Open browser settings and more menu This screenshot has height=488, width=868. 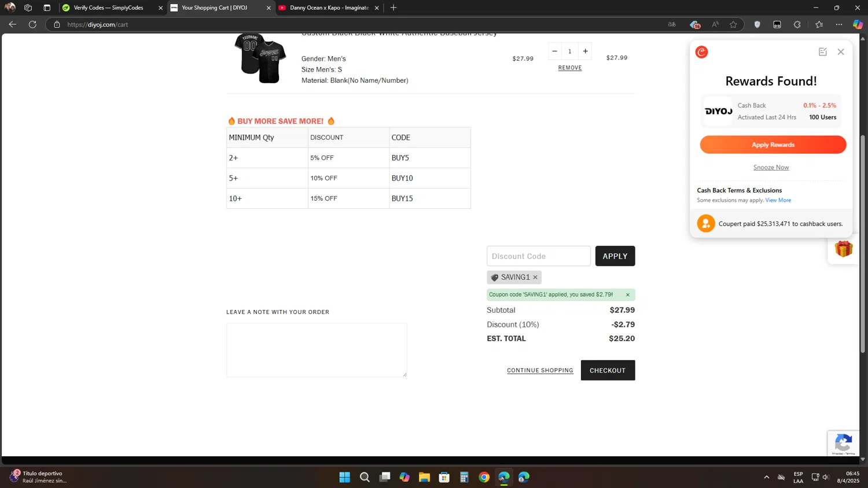coord(839,24)
